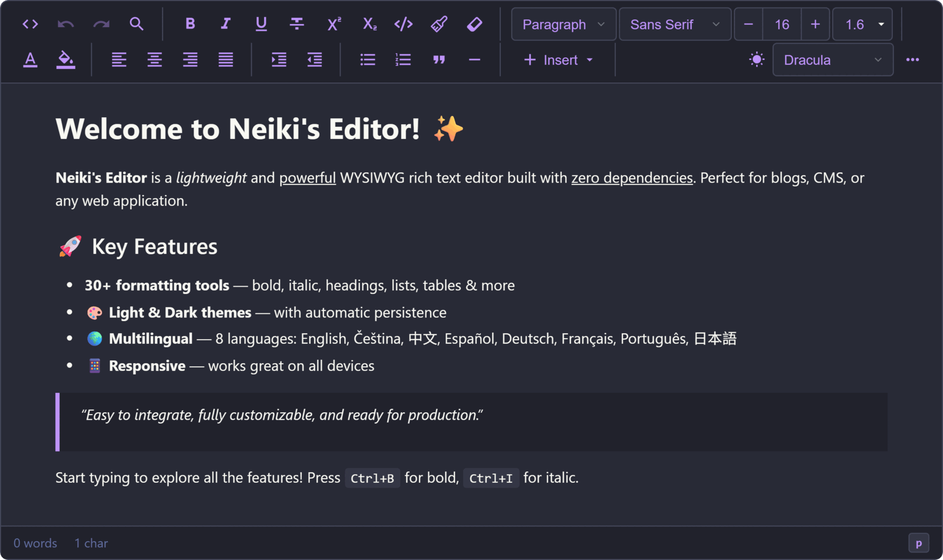Click the '1 char' status counter

pos(91,543)
